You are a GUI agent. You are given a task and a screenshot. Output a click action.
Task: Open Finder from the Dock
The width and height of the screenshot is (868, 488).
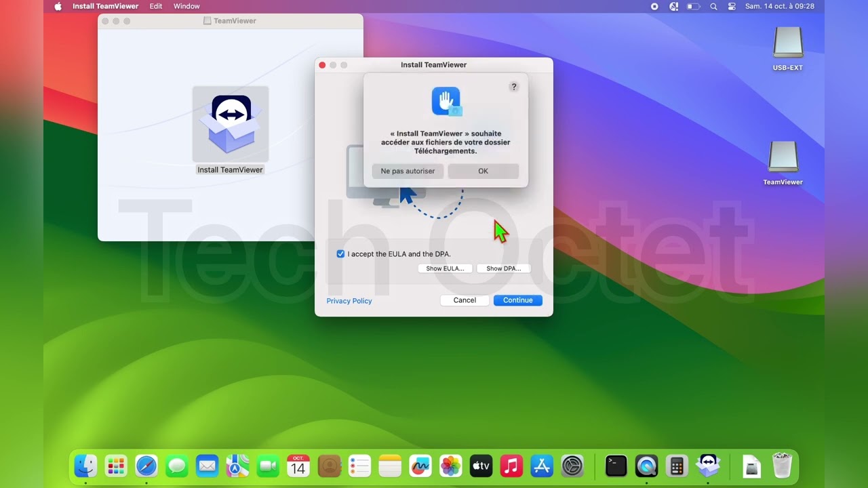85,466
